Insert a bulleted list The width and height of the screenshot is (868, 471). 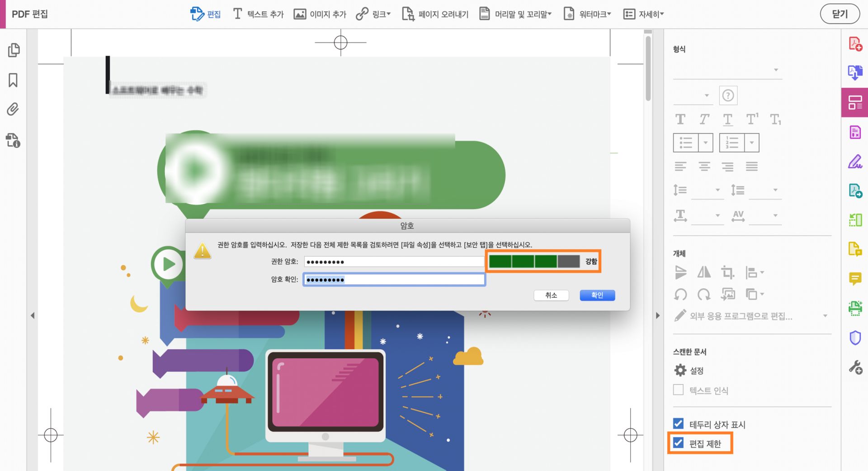[x=686, y=143]
